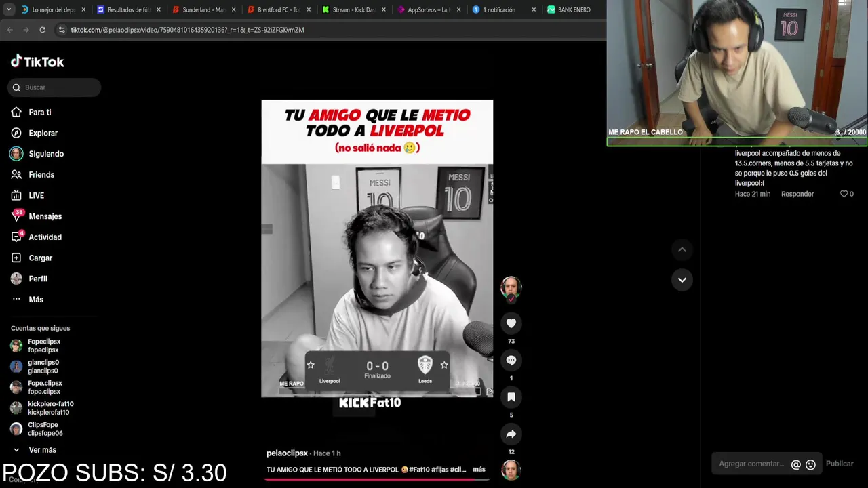
Task: Reload the TikTok page
Action: (42, 30)
